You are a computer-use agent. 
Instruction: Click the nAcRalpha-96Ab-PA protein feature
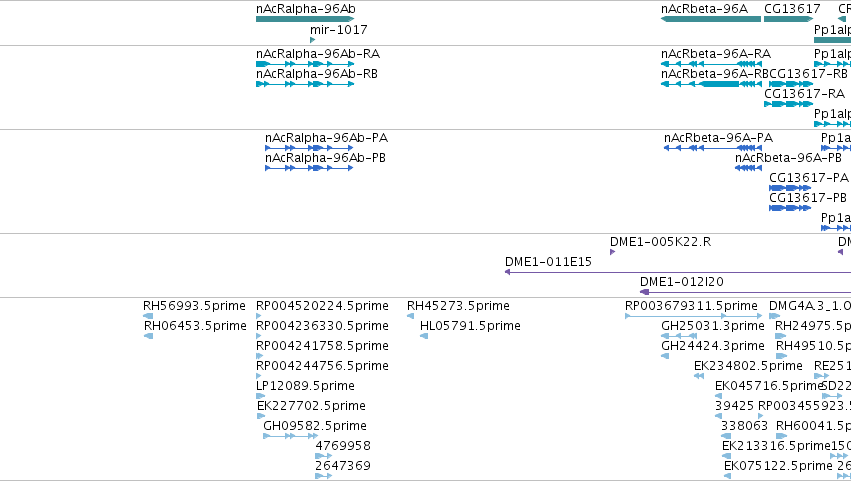pyautogui.click(x=309, y=148)
